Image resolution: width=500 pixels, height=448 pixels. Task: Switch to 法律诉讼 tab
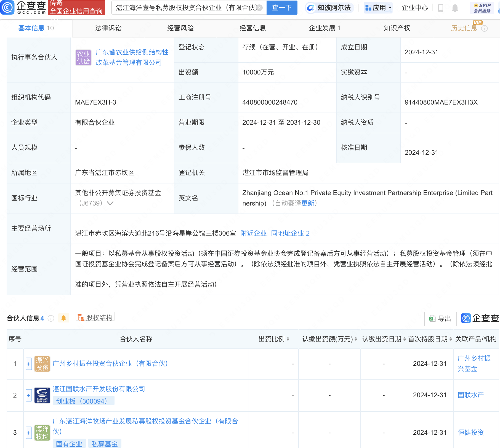tap(108, 28)
